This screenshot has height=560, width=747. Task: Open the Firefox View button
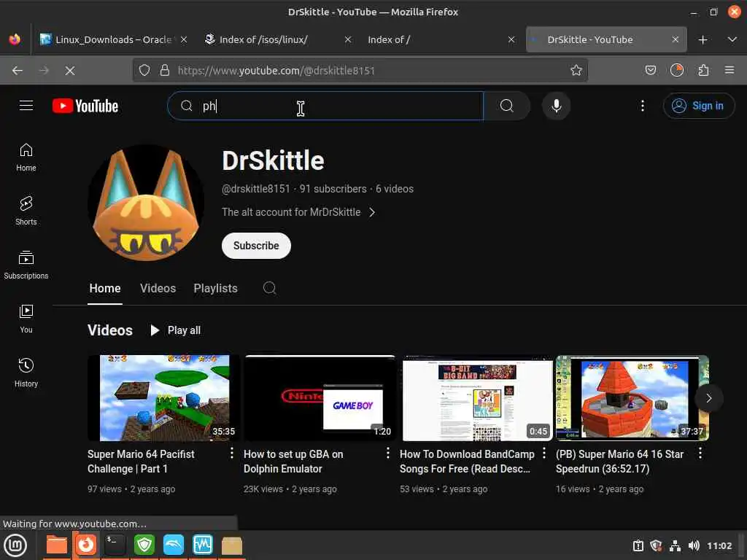[15, 39]
